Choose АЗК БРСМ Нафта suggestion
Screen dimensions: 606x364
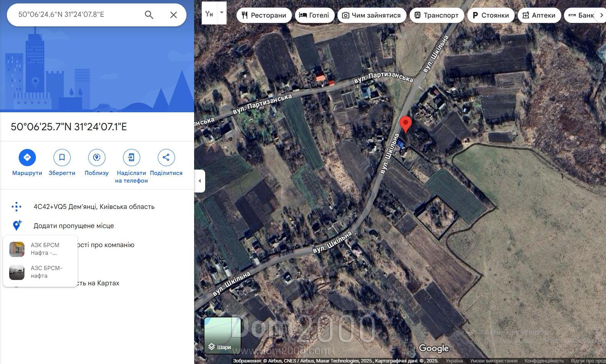[40, 249]
